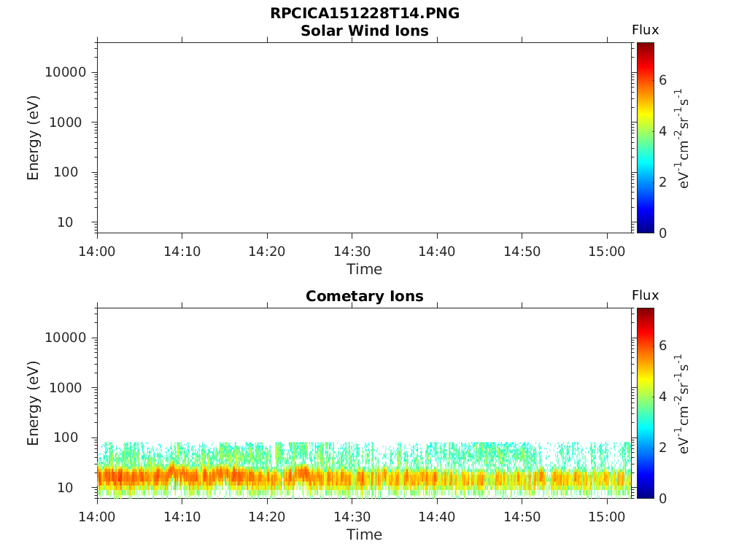Click the Energy (eV) axis label of Solar Wind plot
Image resolution: width=747 pixels, height=560 pixels.
33,138
